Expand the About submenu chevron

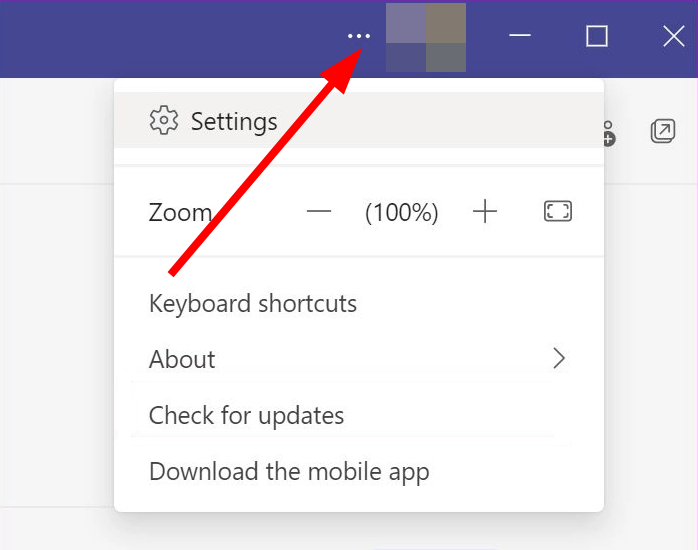[x=559, y=359]
